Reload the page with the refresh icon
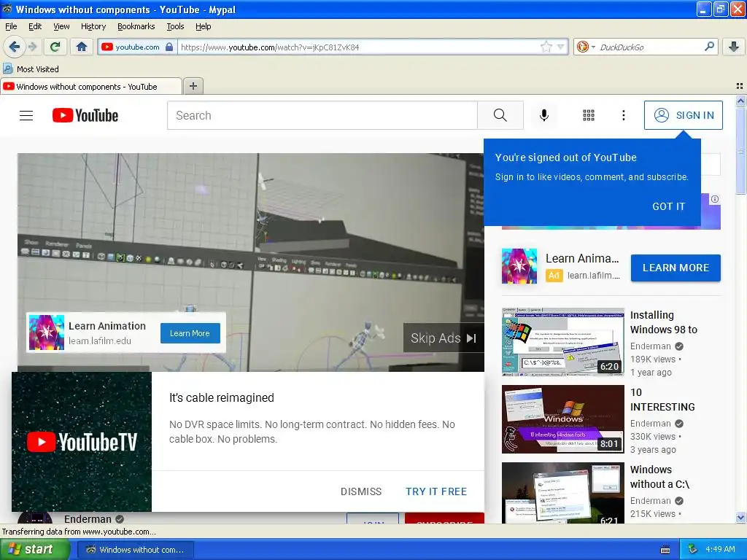This screenshot has height=560, width=747. pyautogui.click(x=55, y=47)
